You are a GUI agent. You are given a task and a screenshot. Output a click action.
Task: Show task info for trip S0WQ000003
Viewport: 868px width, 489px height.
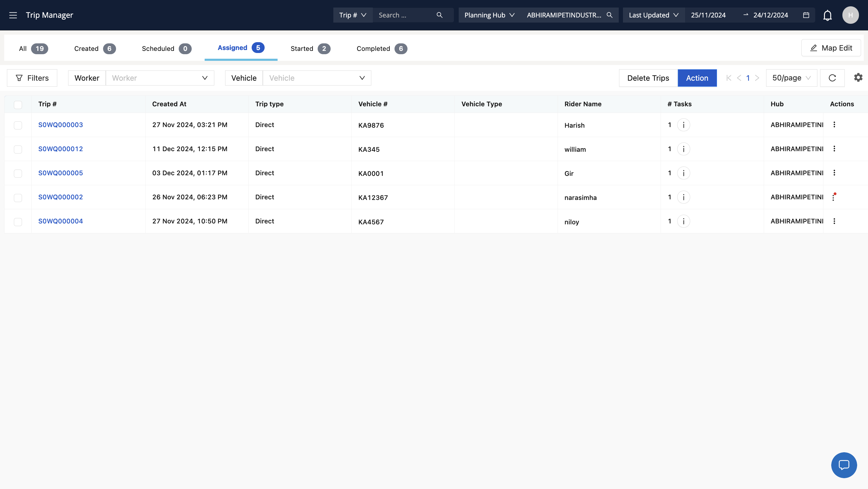(x=684, y=125)
